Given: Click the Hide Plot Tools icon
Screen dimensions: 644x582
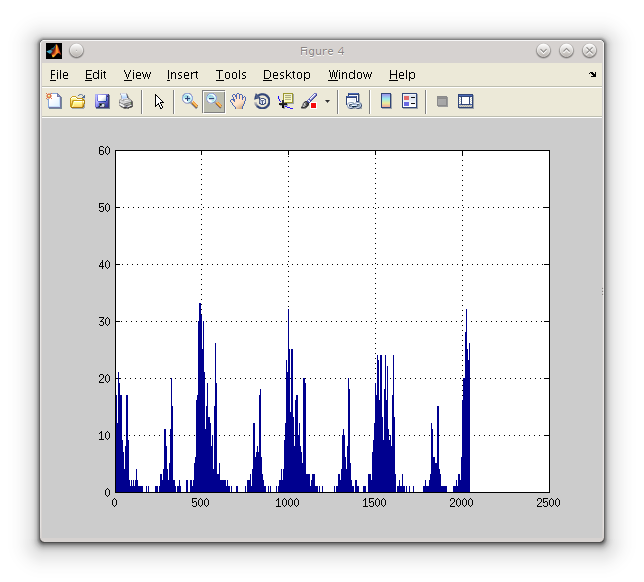Looking at the screenshot, I should point(442,101).
